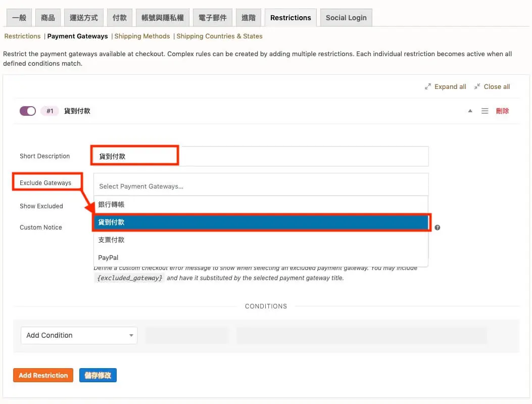Toggle off the 貨到付款 restriction switch
This screenshot has height=404, width=532.
coord(28,111)
